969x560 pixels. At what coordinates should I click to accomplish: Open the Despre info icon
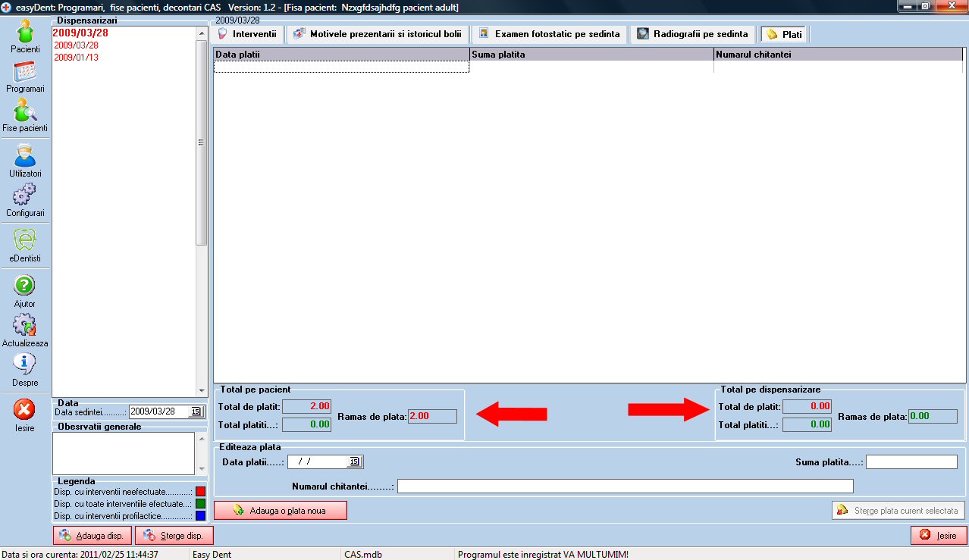point(25,367)
